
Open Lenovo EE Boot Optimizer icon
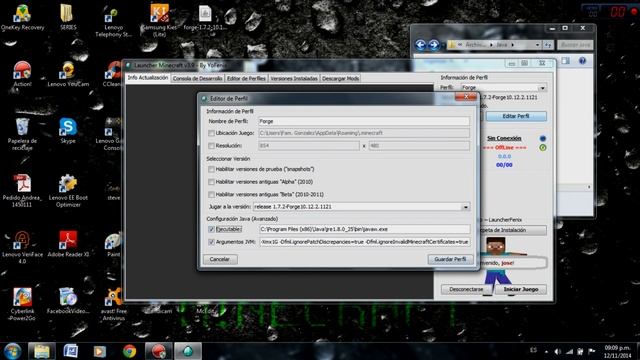(x=68, y=191)
